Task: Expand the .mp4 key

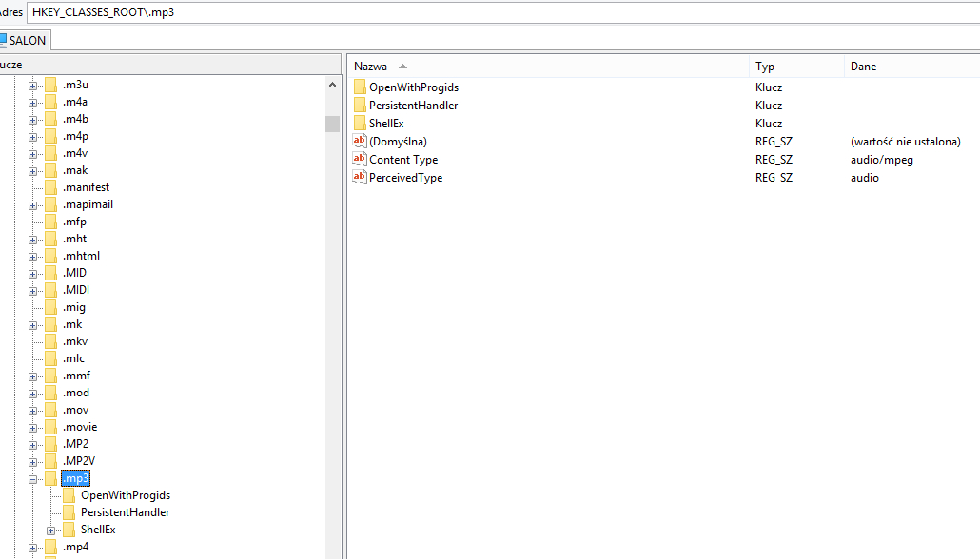Action: coord(32,548)
